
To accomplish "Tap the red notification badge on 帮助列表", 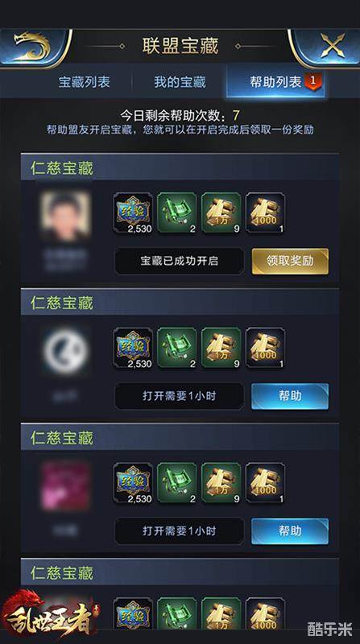I will 313,81.
